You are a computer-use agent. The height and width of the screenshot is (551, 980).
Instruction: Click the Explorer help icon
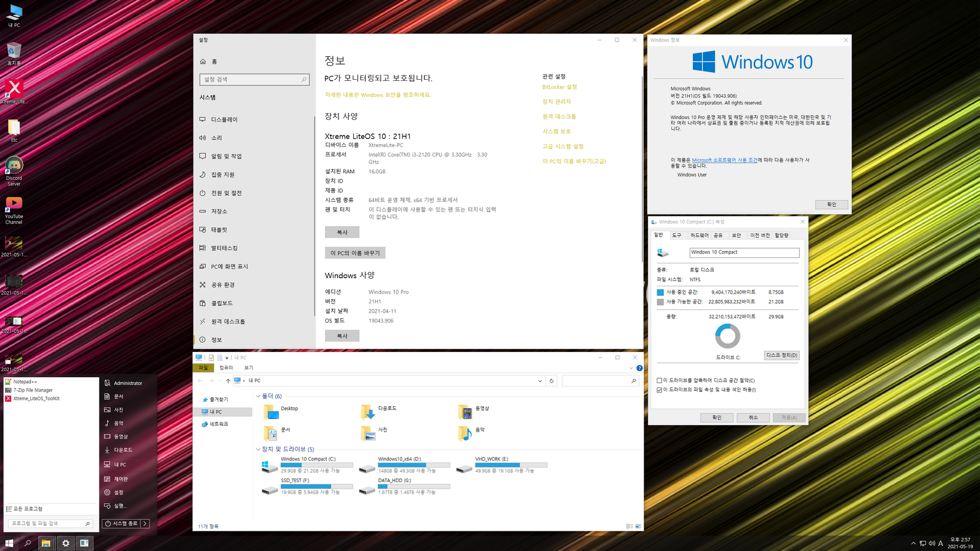click(639, 368)
